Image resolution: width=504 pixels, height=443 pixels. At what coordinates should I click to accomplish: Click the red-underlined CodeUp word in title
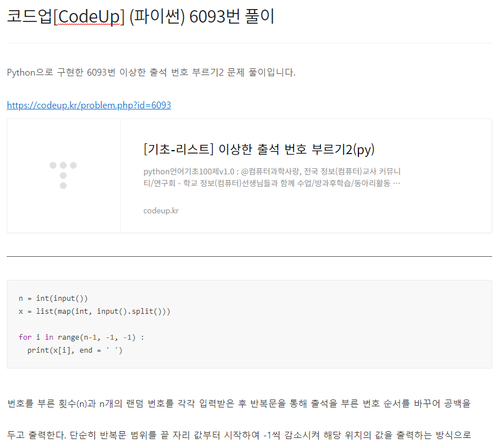89,17
